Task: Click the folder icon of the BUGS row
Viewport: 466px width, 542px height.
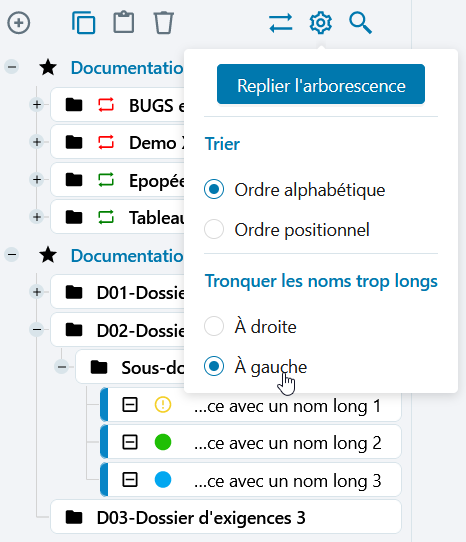Action: [x=74, y=105]
